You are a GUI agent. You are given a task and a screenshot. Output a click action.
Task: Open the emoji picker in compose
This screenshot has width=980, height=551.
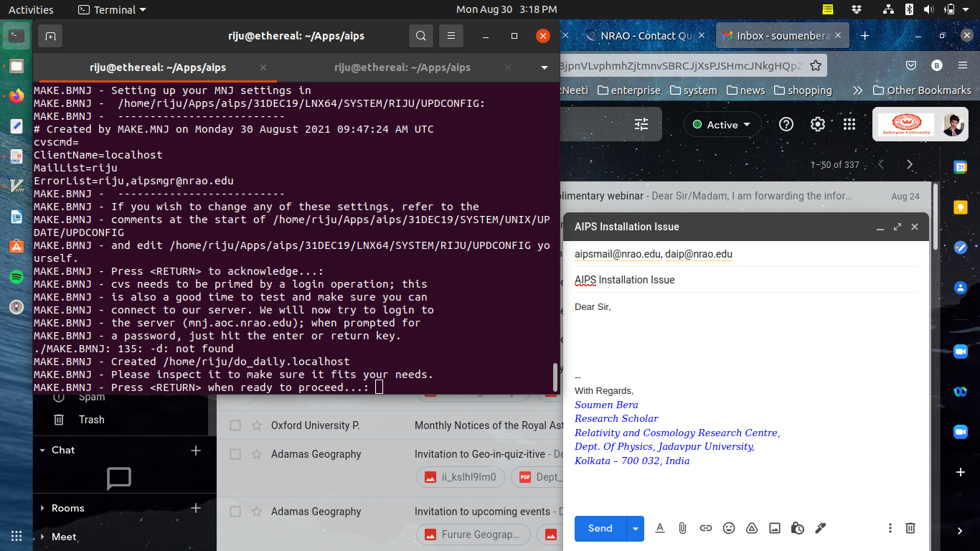(x=729, y=528)
